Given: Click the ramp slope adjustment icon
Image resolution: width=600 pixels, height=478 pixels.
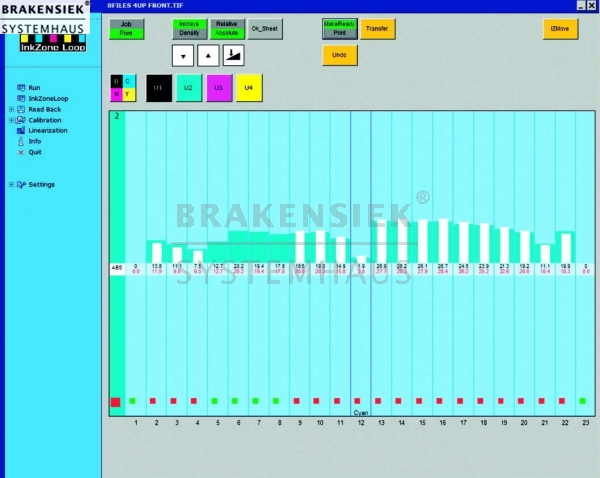Looking at the screenshot, I should click(233, 56).
